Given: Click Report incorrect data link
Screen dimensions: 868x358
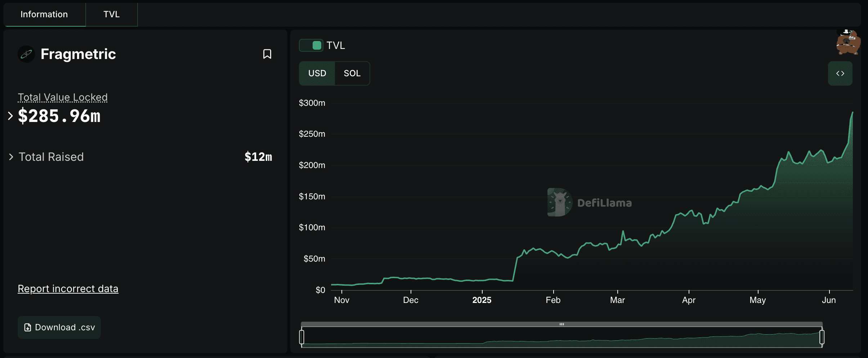Looking at the screenshot, I should click(x=68, y=289).
